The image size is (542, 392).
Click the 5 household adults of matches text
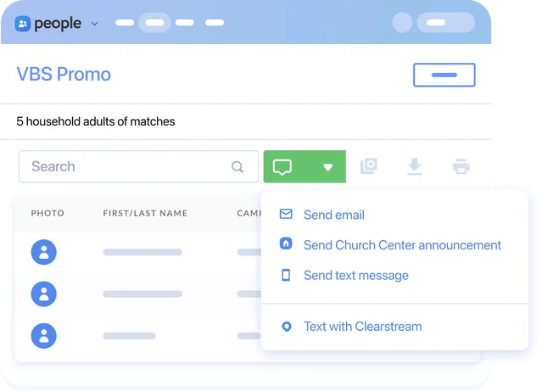(x=96, y=121)
